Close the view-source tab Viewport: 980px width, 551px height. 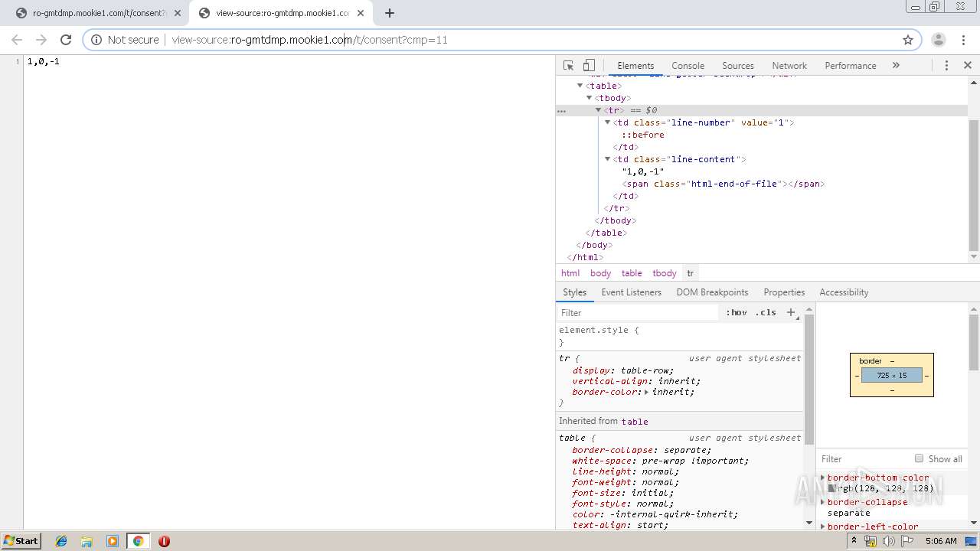361,13
